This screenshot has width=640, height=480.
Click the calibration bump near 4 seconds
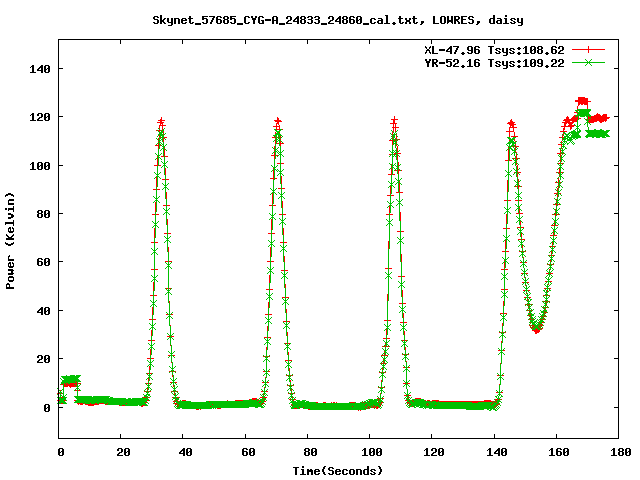(x=70, y=381)
